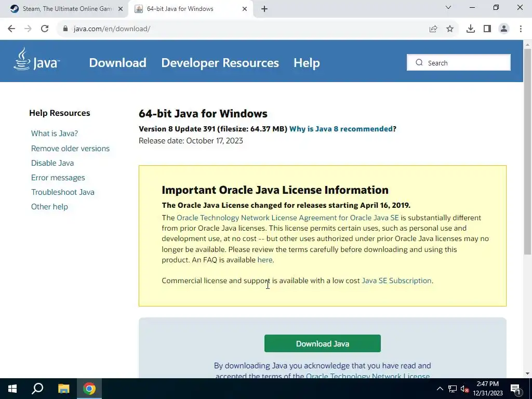This screenshot has width=532, height=399.
Task: Switch to the Steam tab
Action: point(64,9)
